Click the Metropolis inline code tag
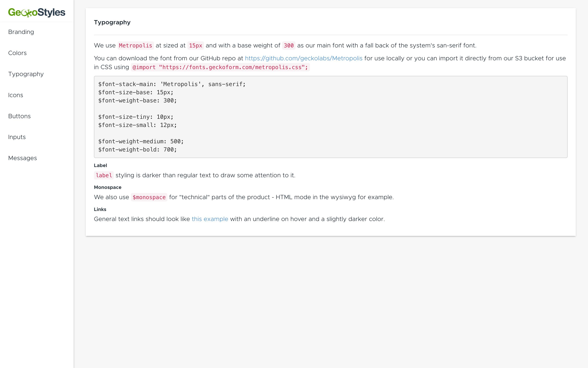The image size is (588, 368). click(136, 46)
